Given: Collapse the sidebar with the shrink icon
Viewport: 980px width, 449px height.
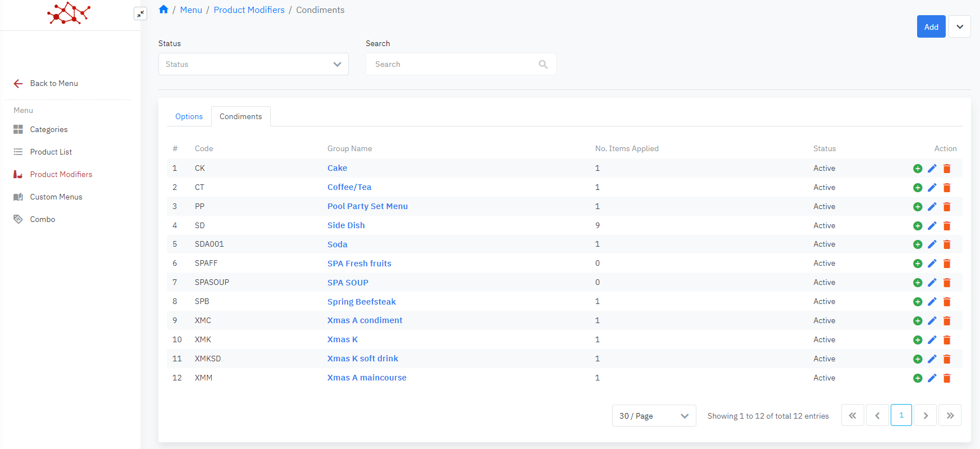Looking at the screenshot, I should click(x=140, y=13).
